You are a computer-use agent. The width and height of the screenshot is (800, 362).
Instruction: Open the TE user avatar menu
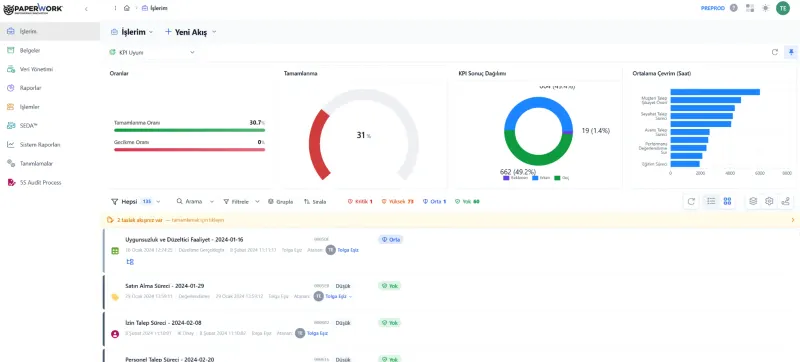point(783,8)
